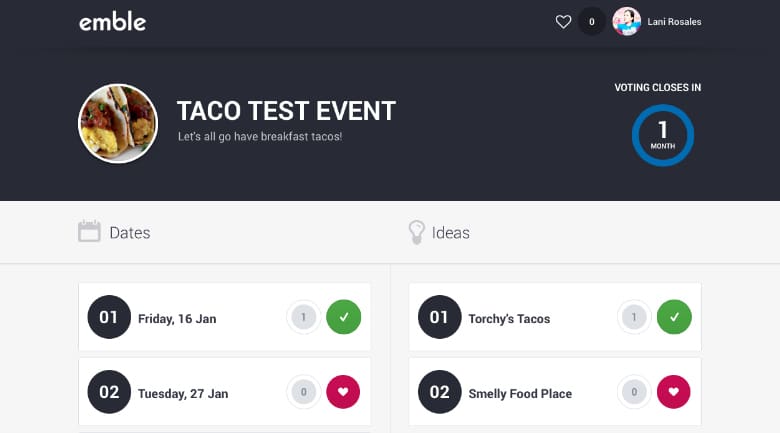780x433 pixels.
Task: Click the taco event photo
Action: click(118, 123)
